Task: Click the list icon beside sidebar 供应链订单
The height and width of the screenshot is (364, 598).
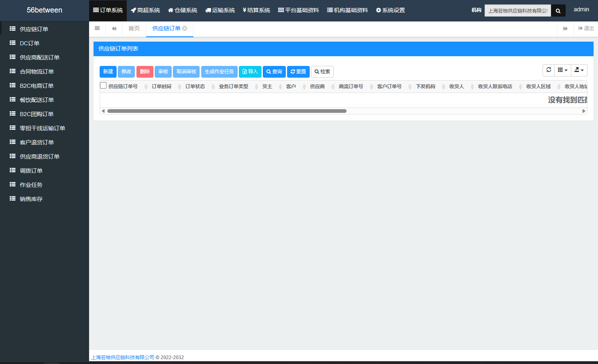Action: 13,29
